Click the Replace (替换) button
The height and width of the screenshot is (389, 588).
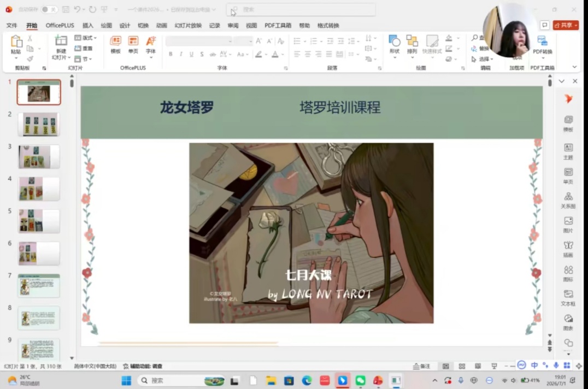tap(480, 49)
